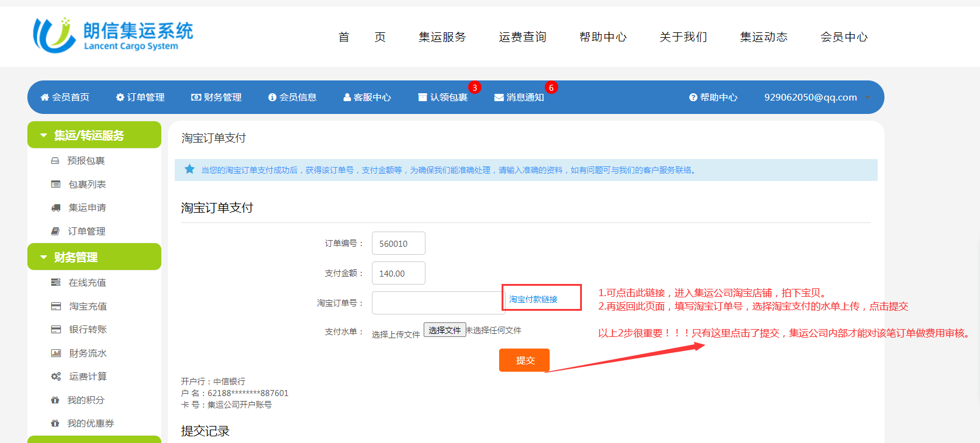Click the 帮助中心 question mark icon
This screenshot has height=443, width=980.
tap(693, 97)
